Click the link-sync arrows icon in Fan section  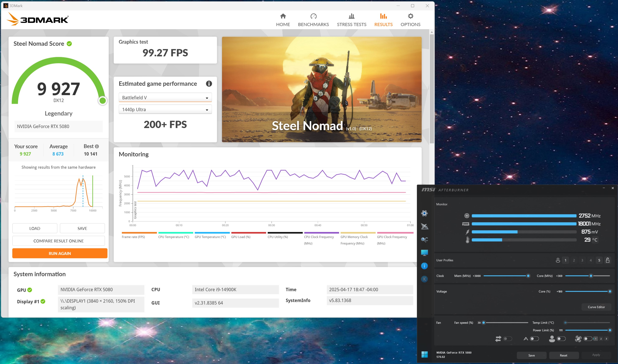point(498,339)
